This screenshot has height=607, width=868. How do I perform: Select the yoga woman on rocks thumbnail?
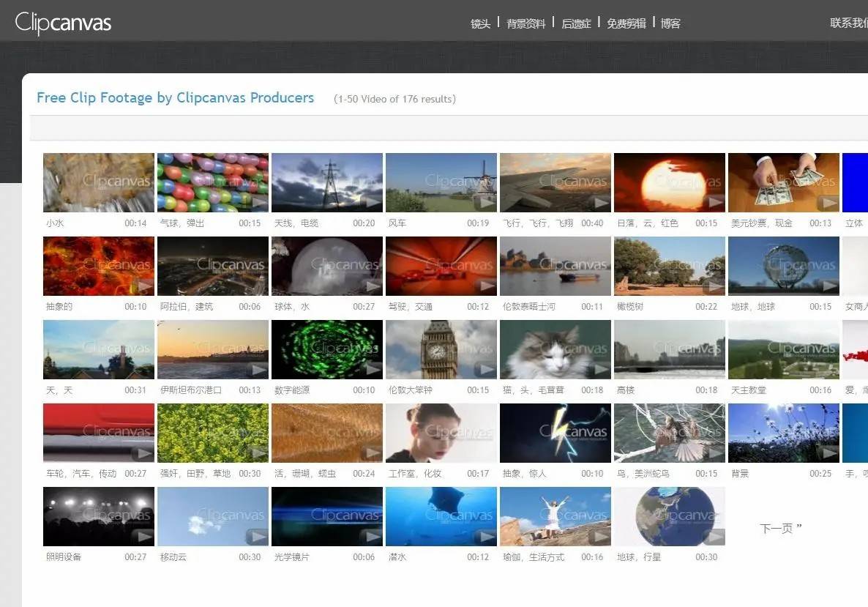click(x=555, y=516)
